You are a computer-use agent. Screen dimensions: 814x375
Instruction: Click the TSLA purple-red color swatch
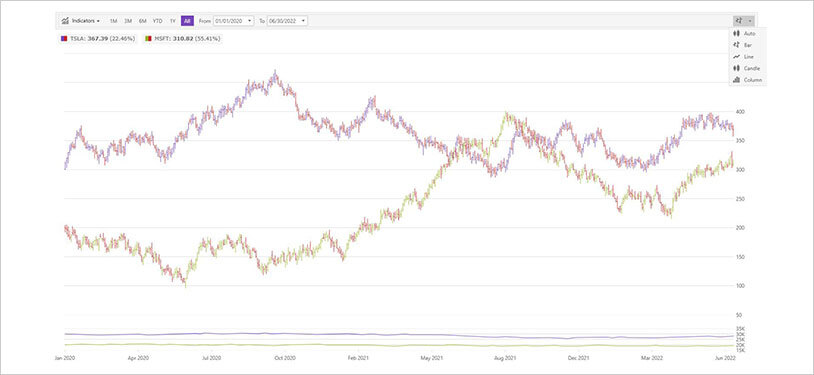click(64, 38)
